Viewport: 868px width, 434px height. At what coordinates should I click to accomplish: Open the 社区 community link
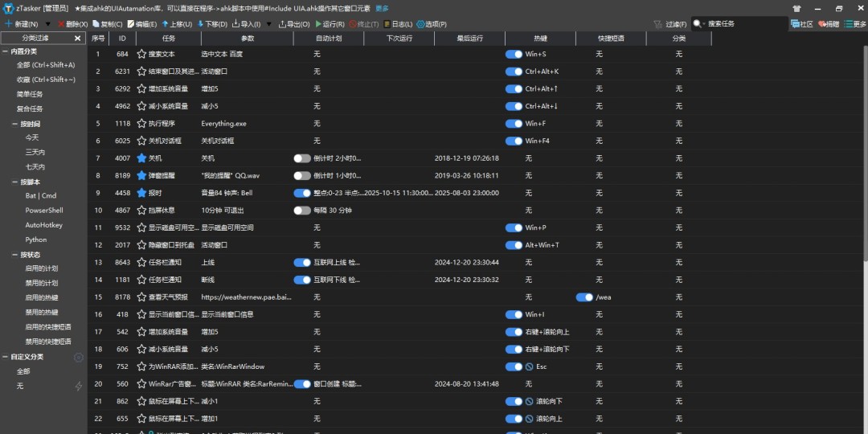pos(802,24)
